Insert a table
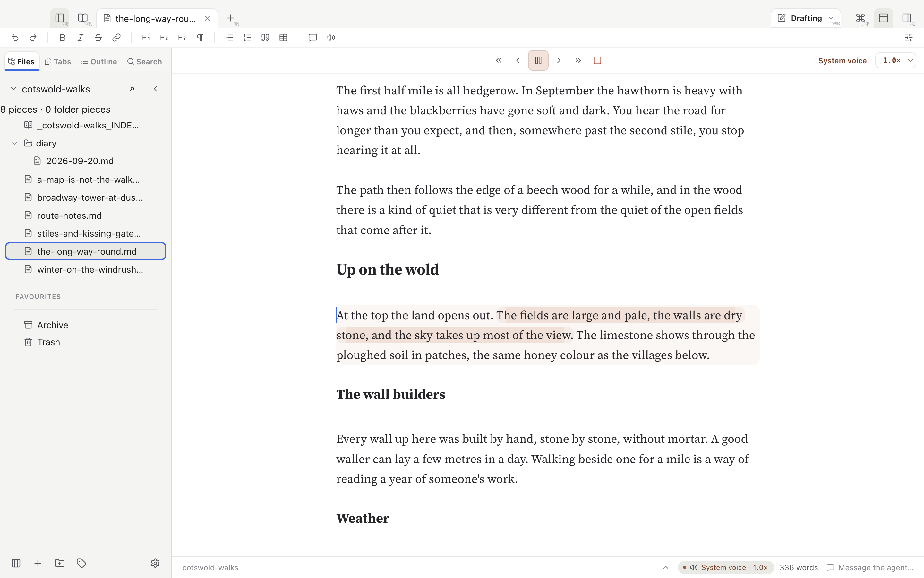The image size is (924, 578). (x=283, y=38)
